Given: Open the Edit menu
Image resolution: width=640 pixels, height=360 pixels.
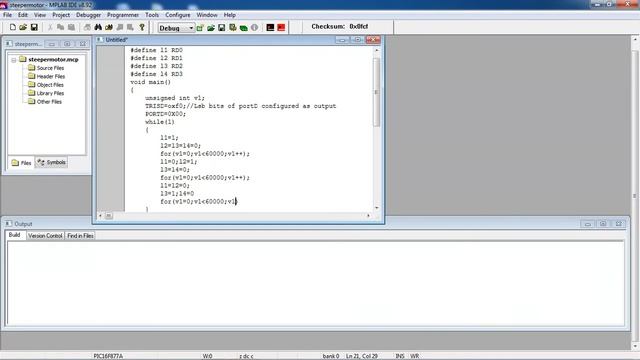Looking at the screenshot, I should tap(23, 15).
